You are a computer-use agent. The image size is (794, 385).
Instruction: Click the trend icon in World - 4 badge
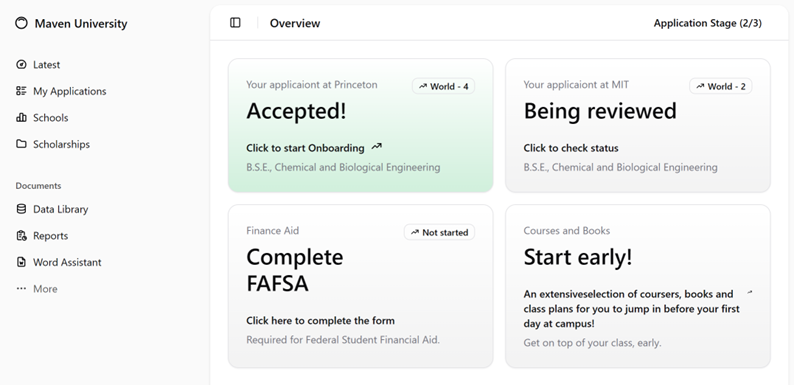tap(423, 86)
